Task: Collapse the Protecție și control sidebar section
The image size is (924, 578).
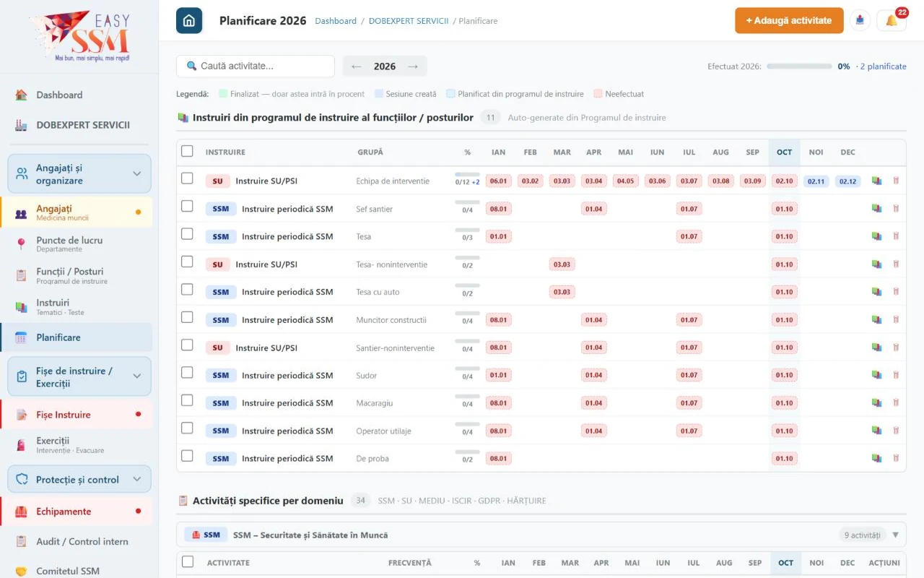Action: tap(79, 479)
